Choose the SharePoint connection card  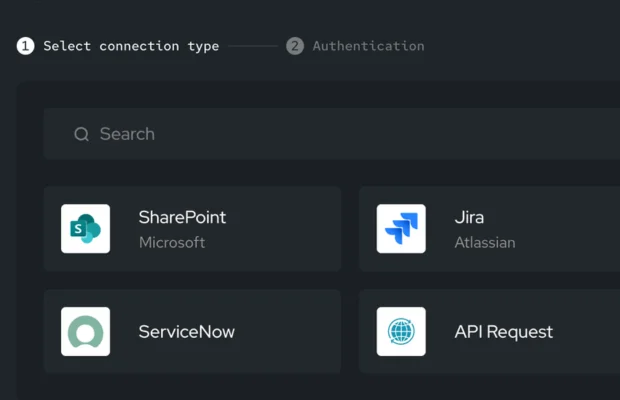193,229
